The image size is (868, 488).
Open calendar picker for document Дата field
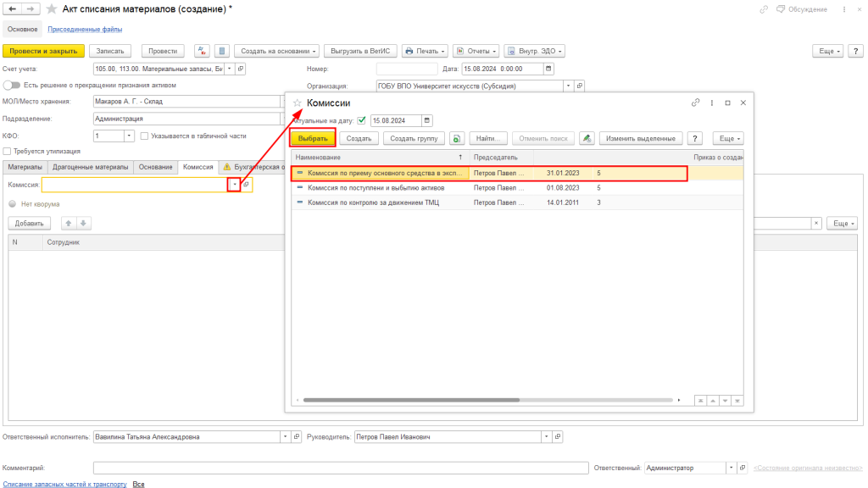coord(548,69)
